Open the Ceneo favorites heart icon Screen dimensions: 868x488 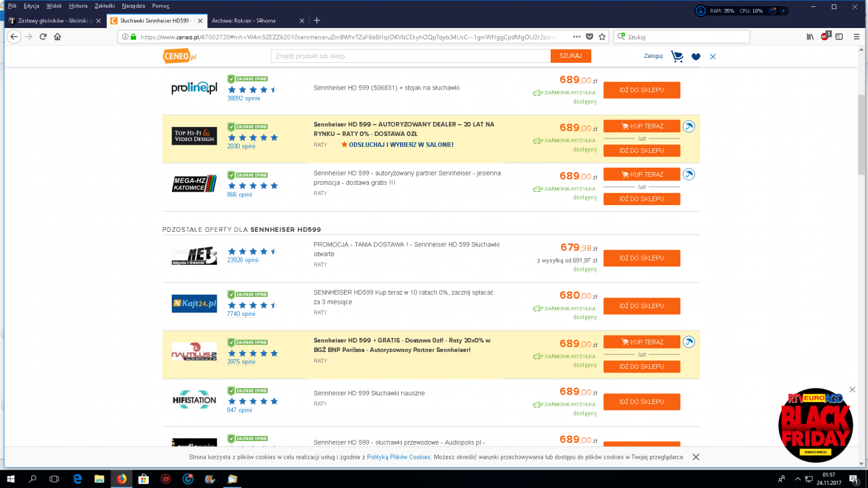696,57
